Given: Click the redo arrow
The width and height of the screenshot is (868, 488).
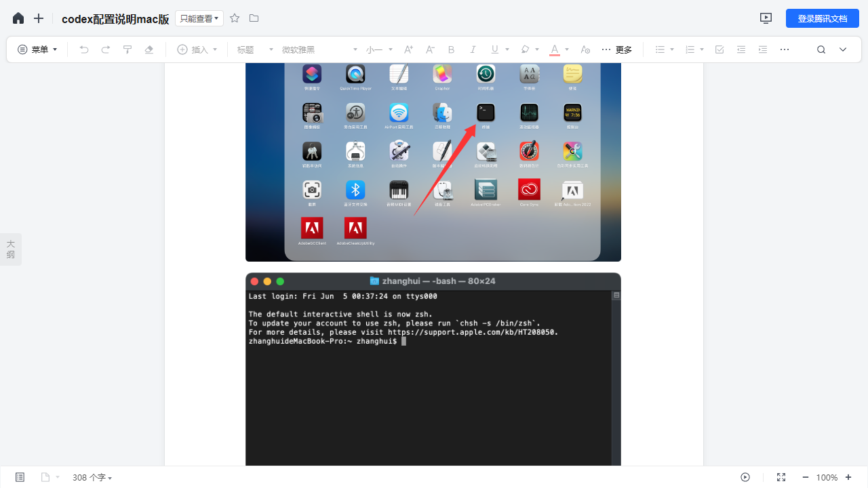Looking at the screenshot, I should 106,49.
